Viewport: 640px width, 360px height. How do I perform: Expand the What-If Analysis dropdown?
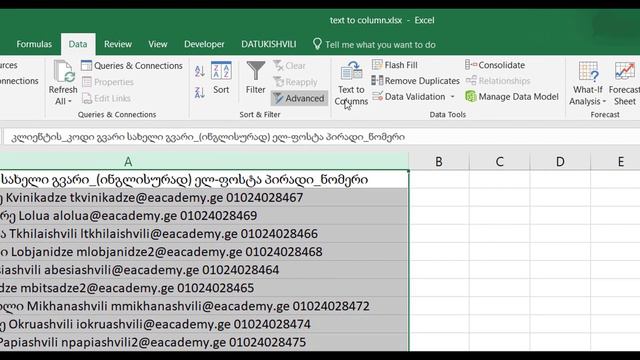click(604, 102)
